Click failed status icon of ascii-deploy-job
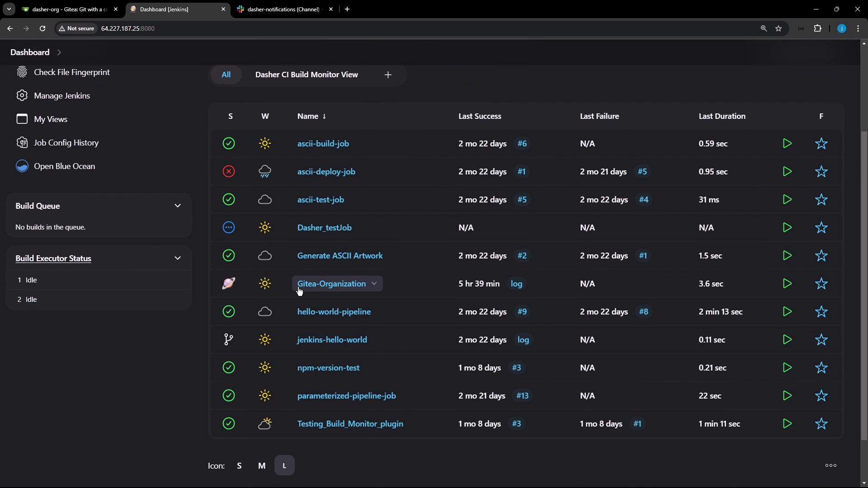This screenshot has width=868, height=488. pos(229,172)
